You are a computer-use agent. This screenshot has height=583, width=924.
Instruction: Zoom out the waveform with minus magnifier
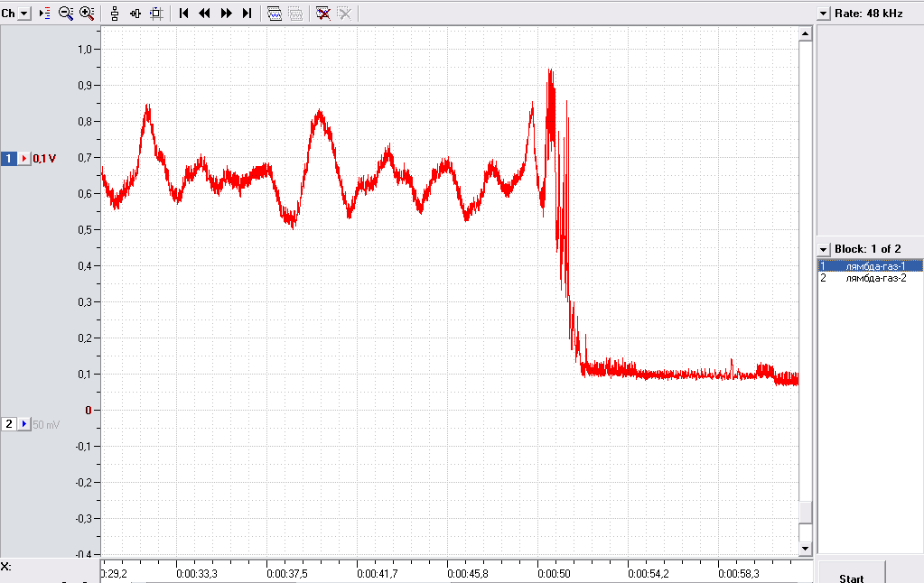(65, 13)
